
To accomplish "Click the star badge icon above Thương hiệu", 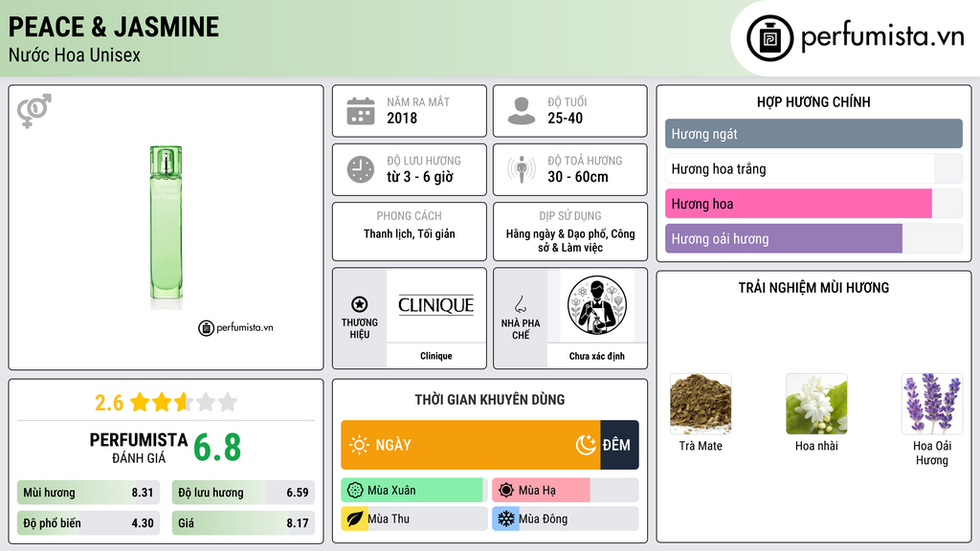I will point(360,304).
